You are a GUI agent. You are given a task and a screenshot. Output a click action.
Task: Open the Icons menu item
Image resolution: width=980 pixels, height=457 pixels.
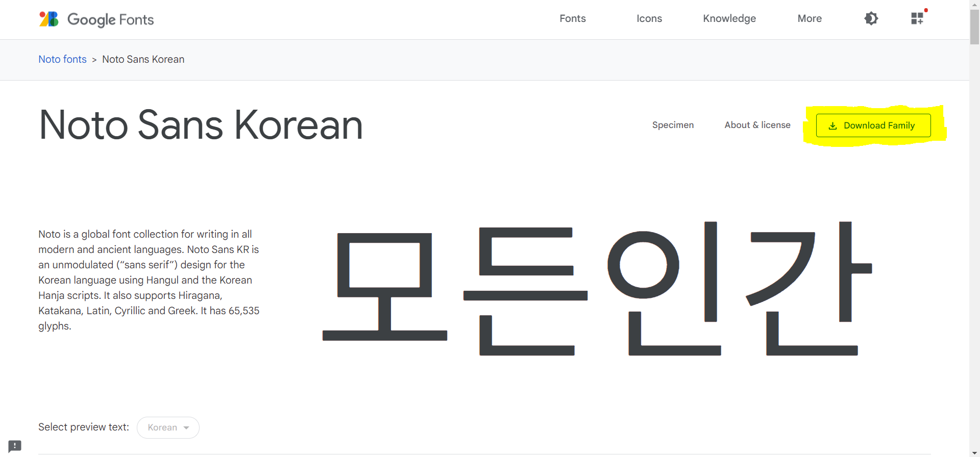coord(649,19)
